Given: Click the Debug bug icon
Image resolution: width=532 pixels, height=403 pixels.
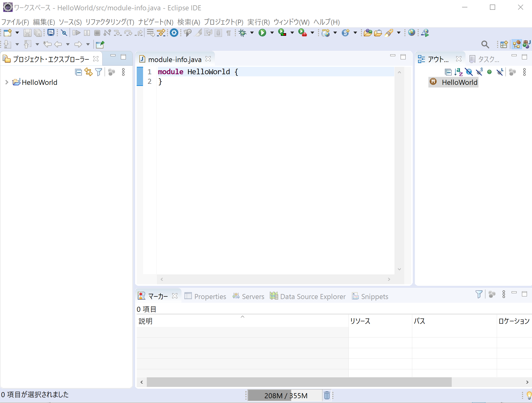Looking at the screenshot, I should (242, 33).
